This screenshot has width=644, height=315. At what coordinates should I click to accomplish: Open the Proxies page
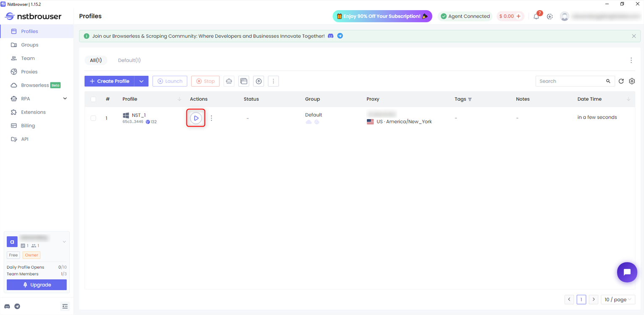tap(37, 71)
